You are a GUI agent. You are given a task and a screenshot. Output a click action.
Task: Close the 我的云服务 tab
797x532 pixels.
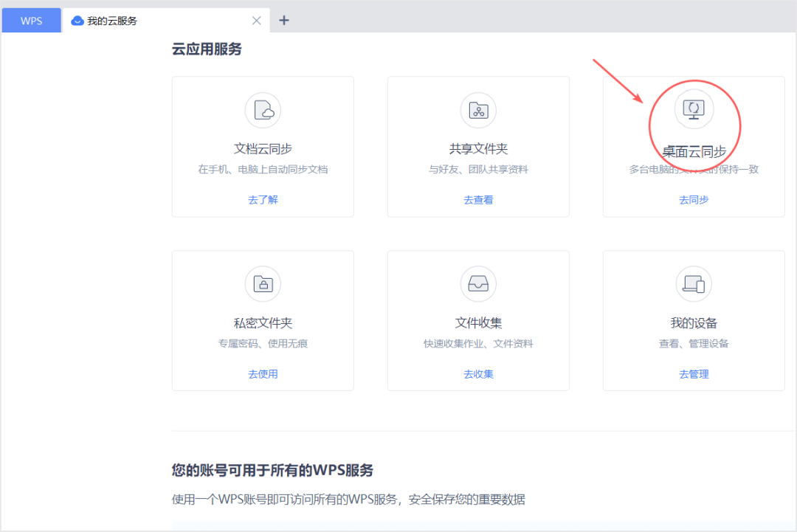[256, 20]
